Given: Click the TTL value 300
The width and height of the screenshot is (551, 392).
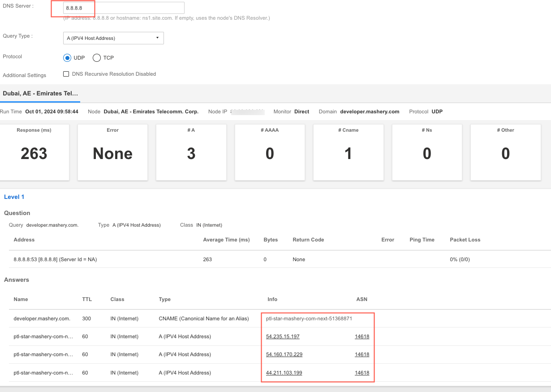Looking at the screenshot, I should tap(86, 319).
